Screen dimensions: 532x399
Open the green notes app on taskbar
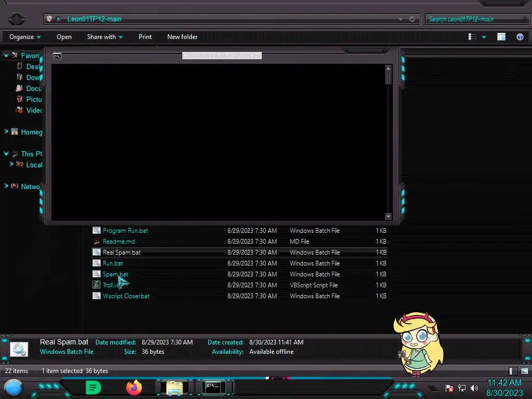(x=93, y=388)
